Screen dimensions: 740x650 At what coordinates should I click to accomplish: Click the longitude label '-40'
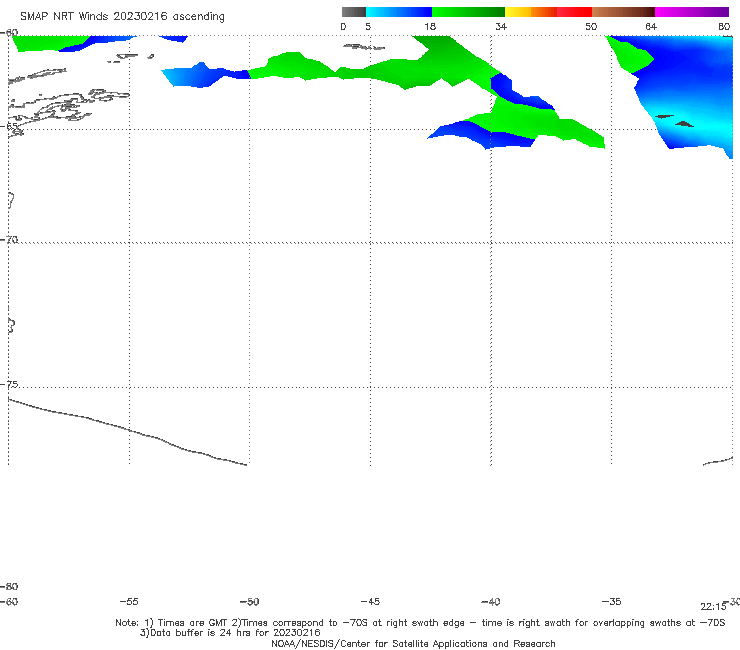pos(491,602)
